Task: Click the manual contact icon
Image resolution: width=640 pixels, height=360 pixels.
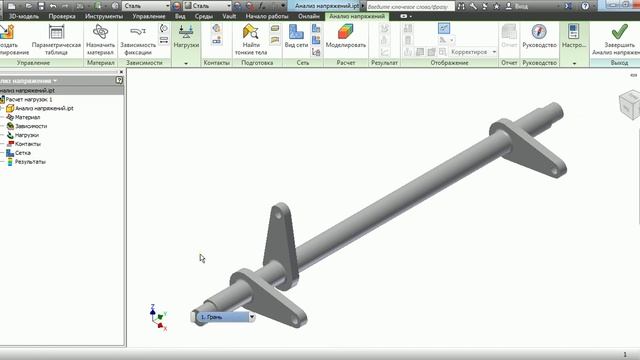Action: click(216, 40)
